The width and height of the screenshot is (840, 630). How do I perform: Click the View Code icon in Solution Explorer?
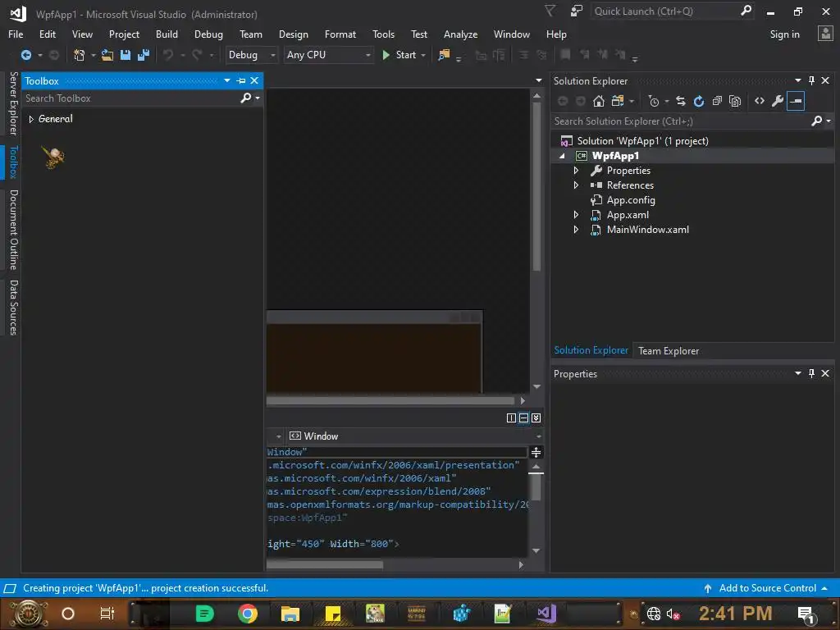coord(760,101)
